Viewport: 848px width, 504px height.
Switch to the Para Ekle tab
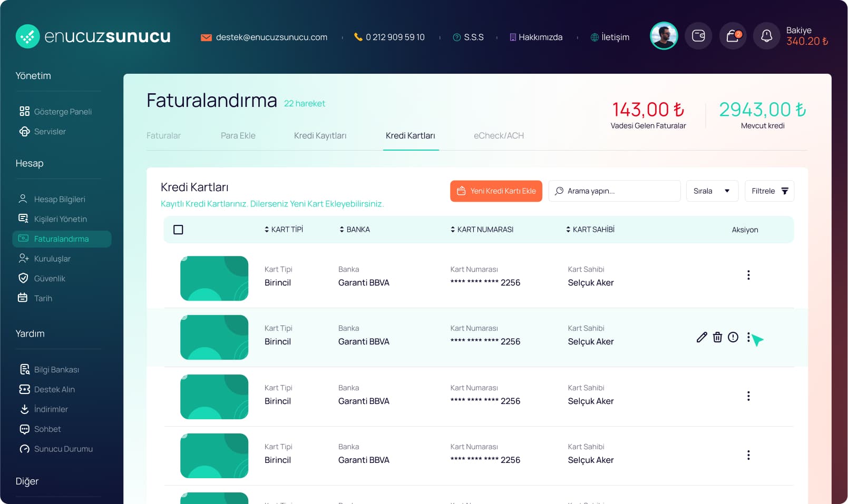pos(238,135)
